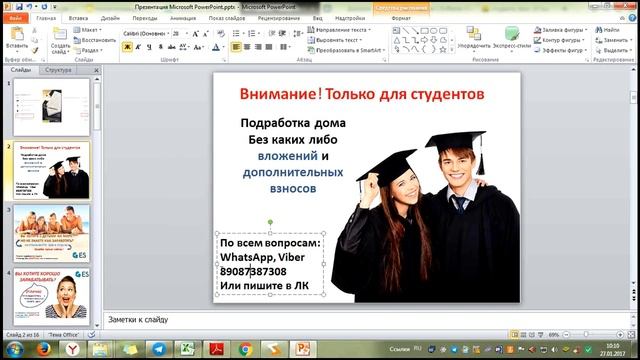This screenshot has height=360, width=640.
Task: Align text left
Action: point(236,47)
